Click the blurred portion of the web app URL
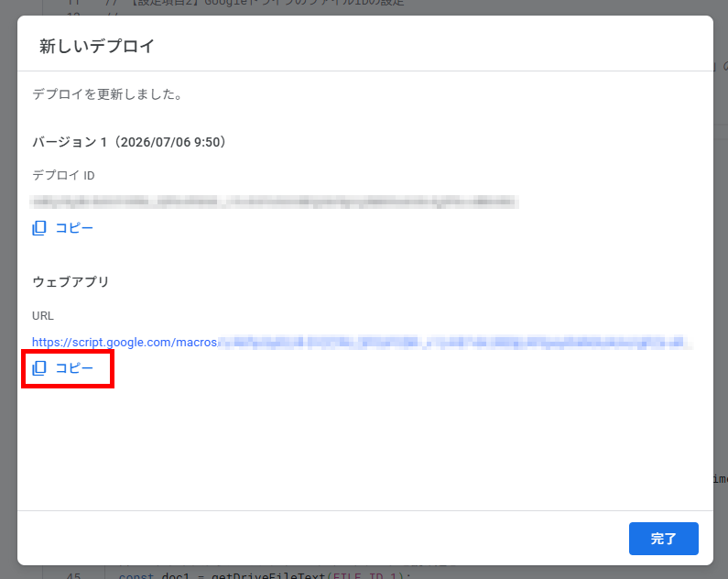The height and width of the screenshot is (579, 728). click(455, 343)
